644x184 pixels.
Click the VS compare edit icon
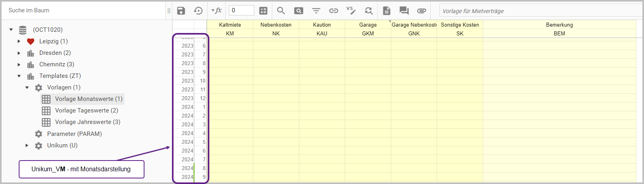(351, 11)
